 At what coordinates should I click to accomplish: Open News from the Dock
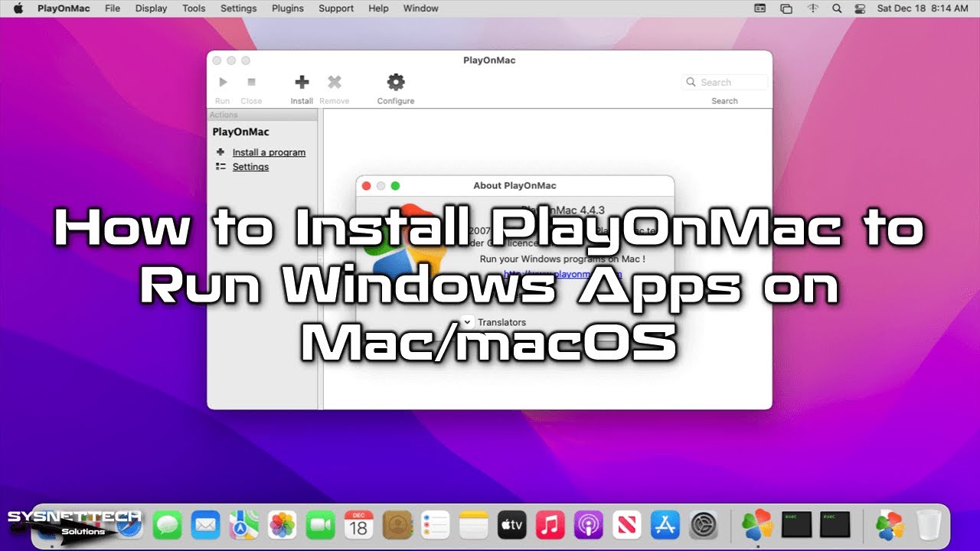click(x=626, y=526)
